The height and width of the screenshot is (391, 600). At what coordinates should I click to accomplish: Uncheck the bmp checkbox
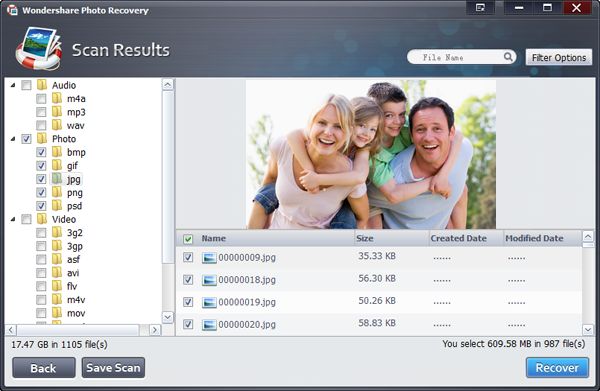pyautogui.click(x=41, y=152)
